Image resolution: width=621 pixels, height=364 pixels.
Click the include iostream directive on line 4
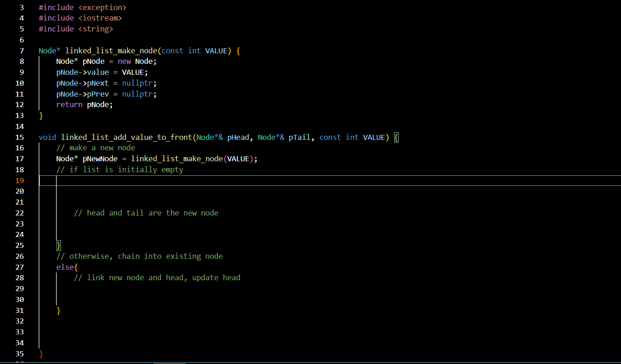click(80, 18)
